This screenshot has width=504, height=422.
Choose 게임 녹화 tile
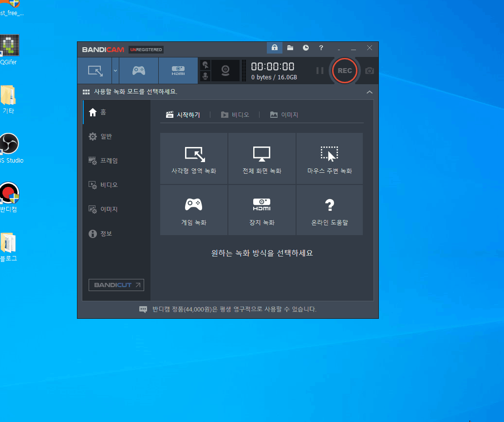194,210
